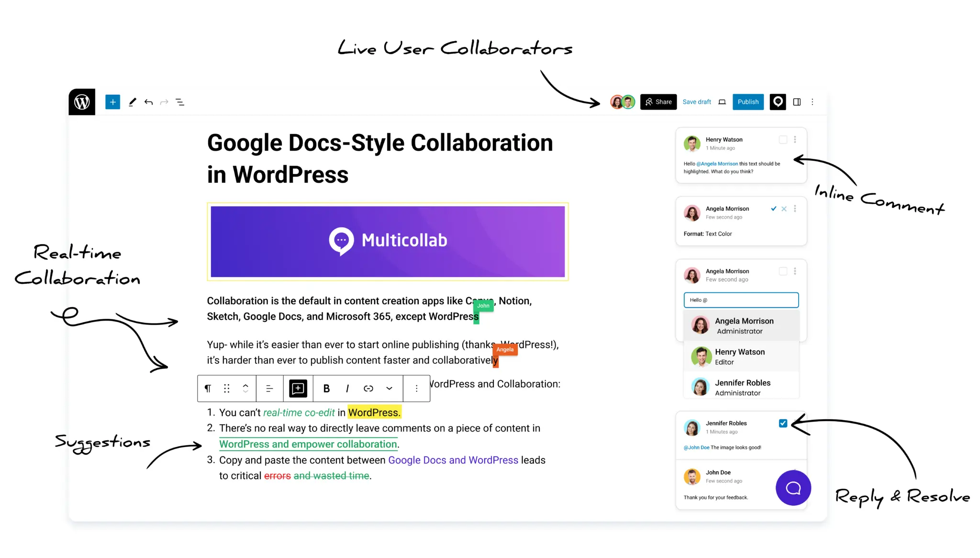Viewport: 980px width, 558px height.
Task: Click the Hello @ mention input field
Action: tap(740, 300)
